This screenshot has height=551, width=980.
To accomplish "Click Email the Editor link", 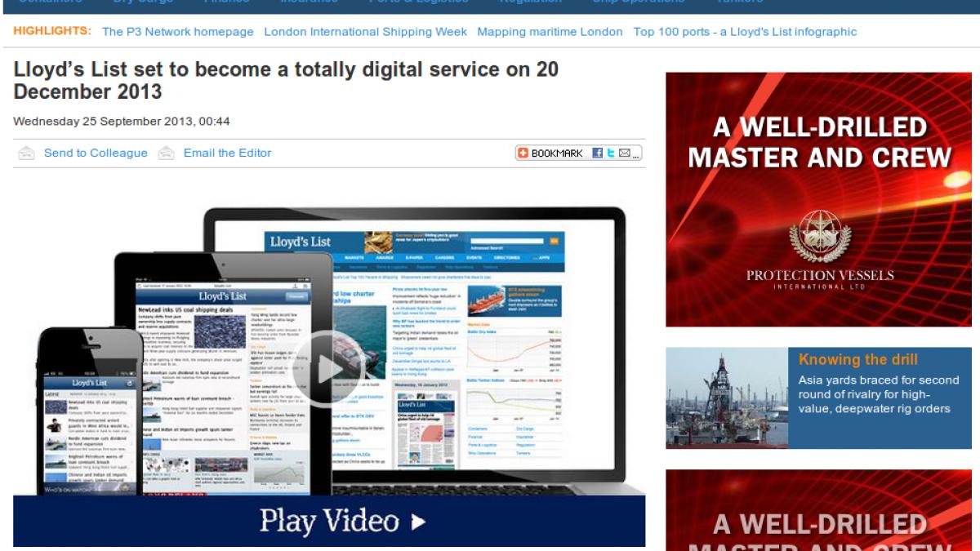I will (227, 153).
